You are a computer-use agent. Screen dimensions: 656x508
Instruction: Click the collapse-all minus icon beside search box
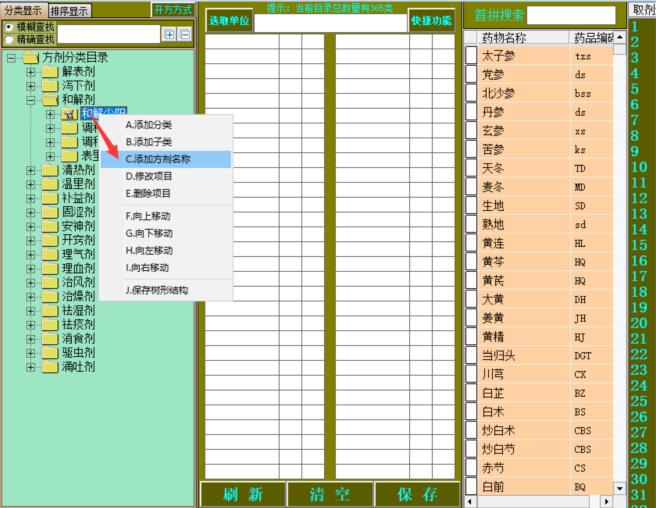184,35
